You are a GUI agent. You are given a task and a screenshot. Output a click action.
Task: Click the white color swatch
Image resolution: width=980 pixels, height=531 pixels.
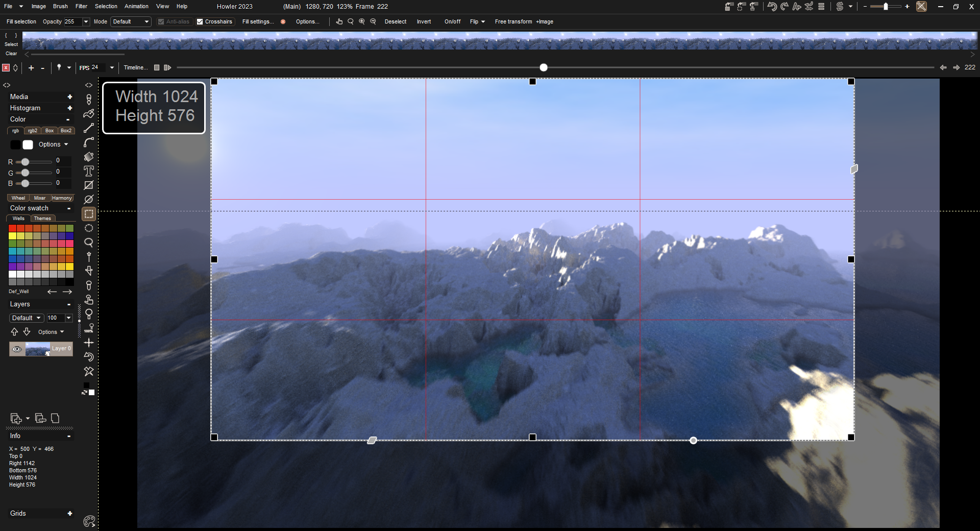coord(28,145)
